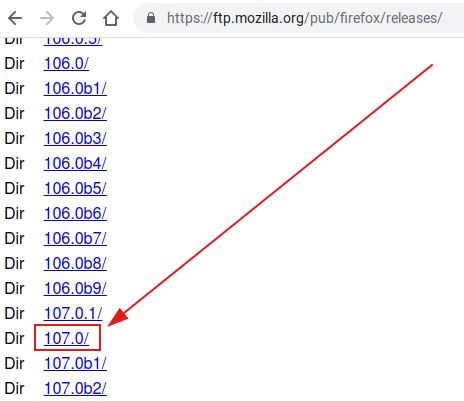
Task: Open the 107.0.1/ directory link
Action: (73, 313)
